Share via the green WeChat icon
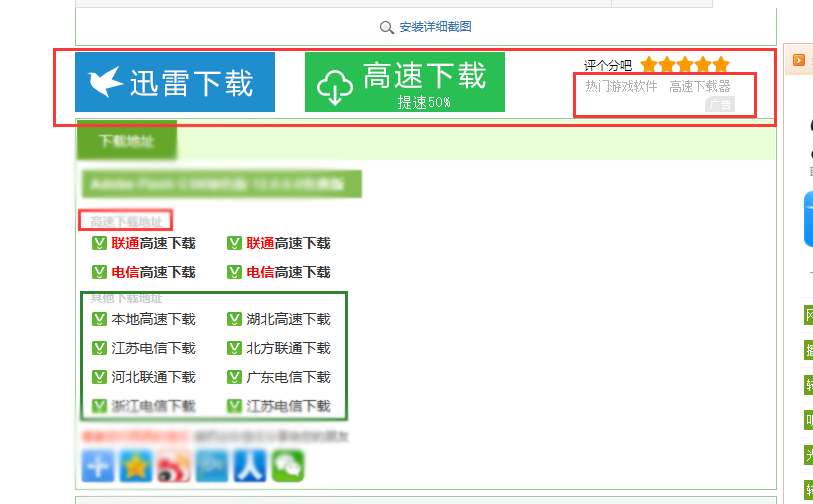813x504 pixels. point(287,466)
